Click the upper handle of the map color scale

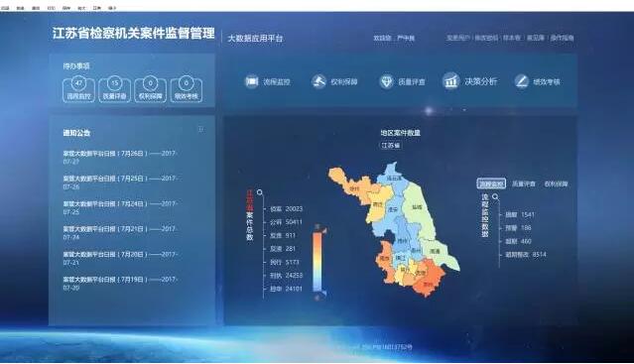point(319,229)
